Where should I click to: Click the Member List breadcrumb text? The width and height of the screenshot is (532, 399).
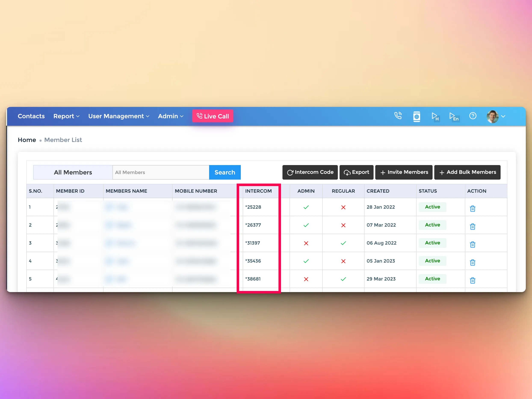63,140
